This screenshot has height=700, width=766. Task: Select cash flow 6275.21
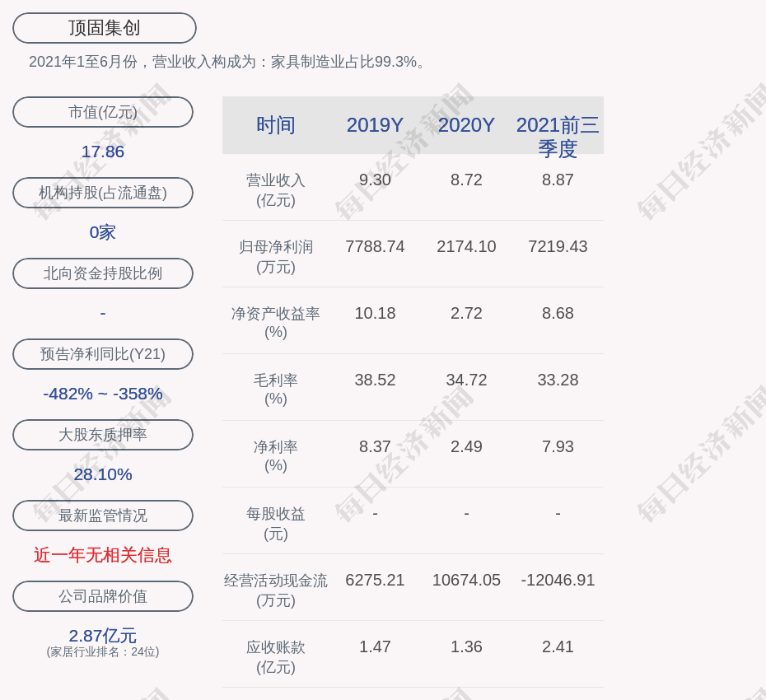[375, 580]
